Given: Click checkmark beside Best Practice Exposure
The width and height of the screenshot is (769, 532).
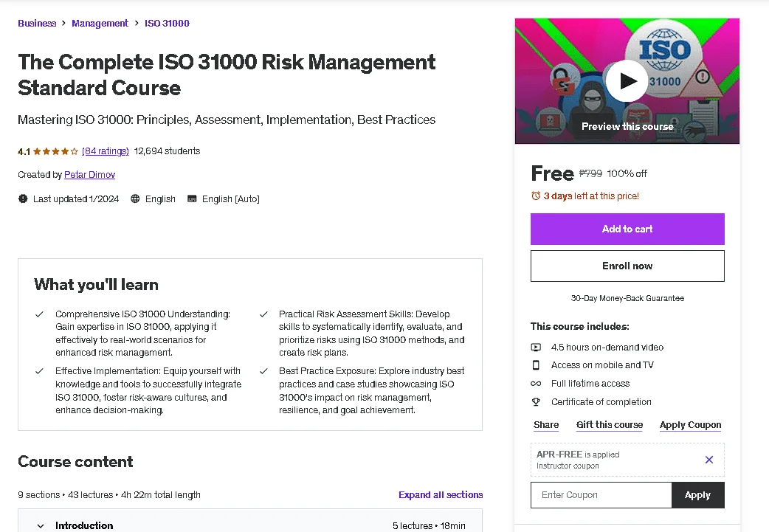Looking at the screenshot, I should (x=263, y=371).
